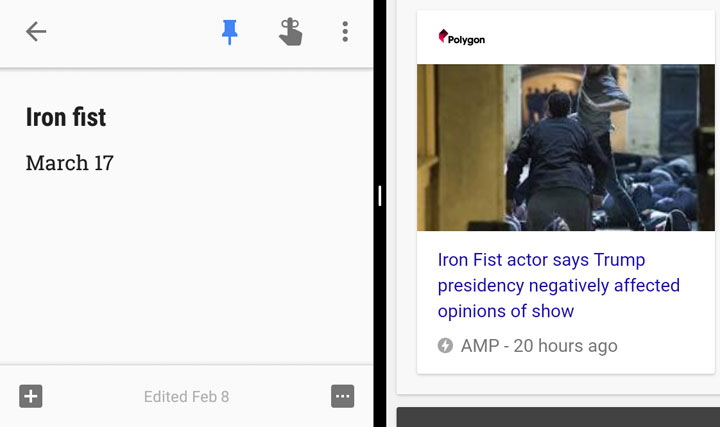Viewport: 720px width, 427px height.
Task: Open the three-dot overflow menu in header
Action: (345, 32)
